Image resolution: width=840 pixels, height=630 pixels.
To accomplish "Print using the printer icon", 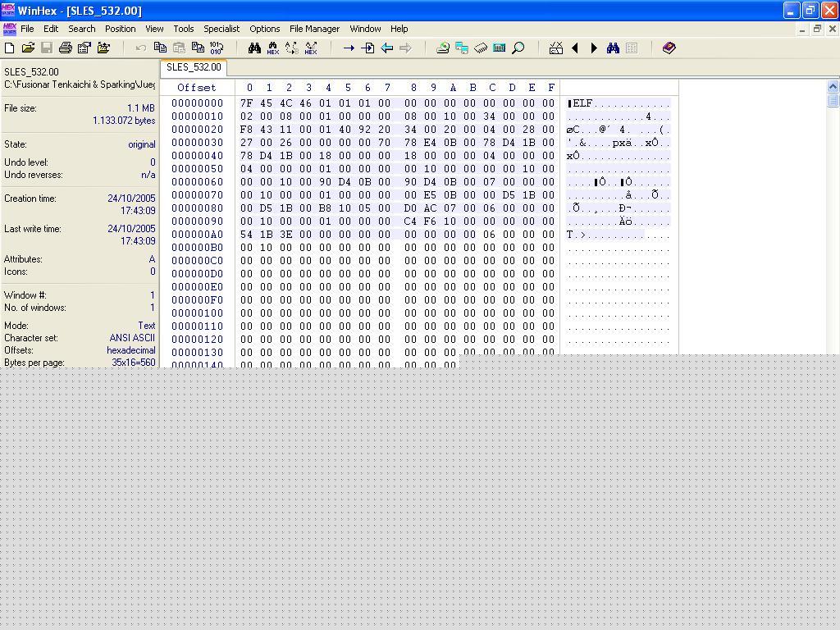I will (66, 48).
